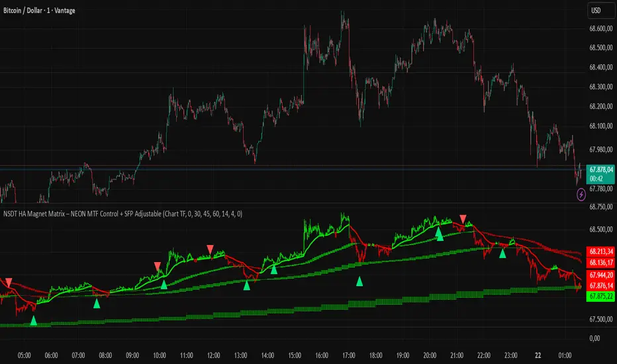Click the 09:00 time axis label
Screen dimensions: 617x364
[132, 355]
